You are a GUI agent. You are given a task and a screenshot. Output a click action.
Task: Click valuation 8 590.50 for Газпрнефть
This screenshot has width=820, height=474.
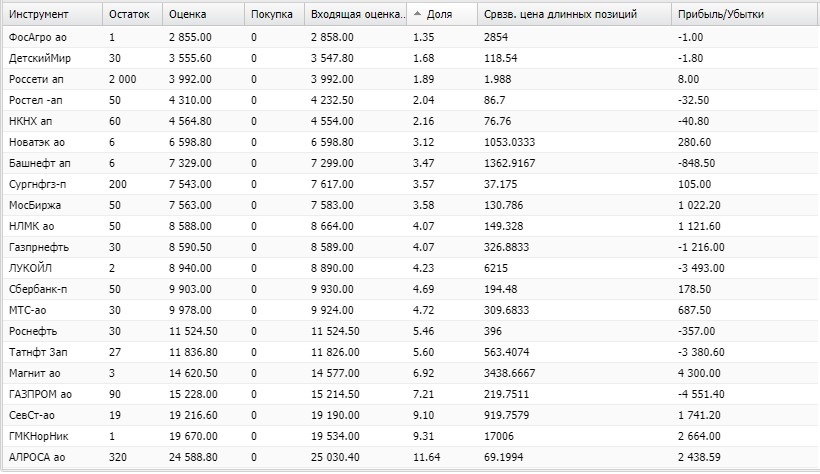190,247
